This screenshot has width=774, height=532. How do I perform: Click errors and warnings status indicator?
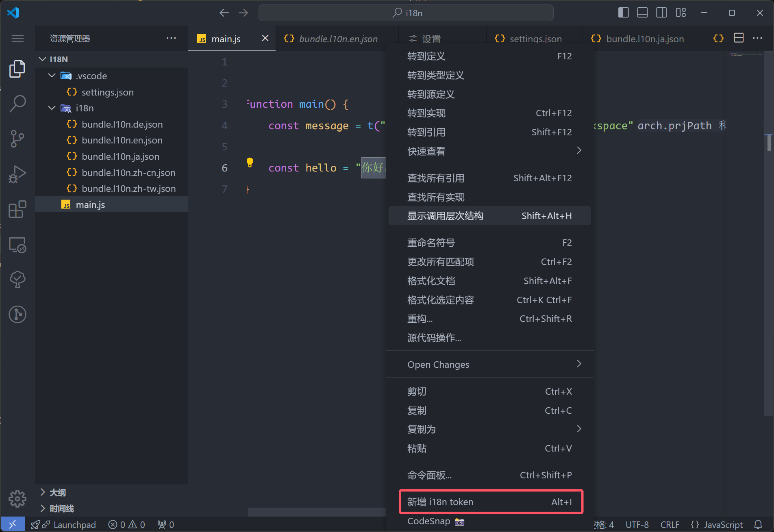pyautogui.click(x=126, y=524)
